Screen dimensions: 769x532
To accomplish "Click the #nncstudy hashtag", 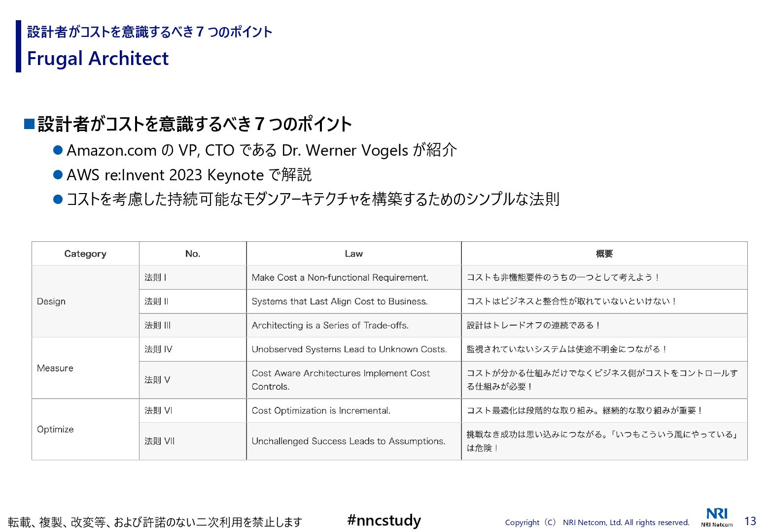I will click(384, 520).
